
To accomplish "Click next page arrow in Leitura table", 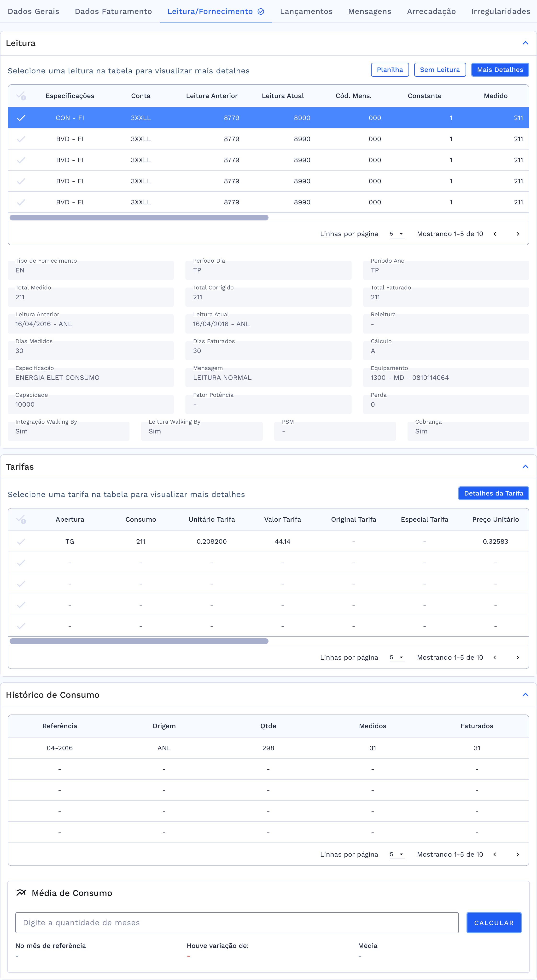I will click(x=518, y=234).
